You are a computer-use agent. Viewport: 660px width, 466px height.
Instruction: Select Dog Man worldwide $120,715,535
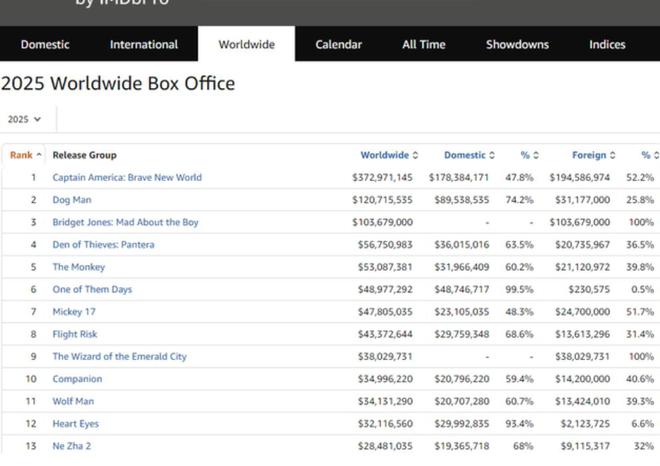[x=383, y=200]
